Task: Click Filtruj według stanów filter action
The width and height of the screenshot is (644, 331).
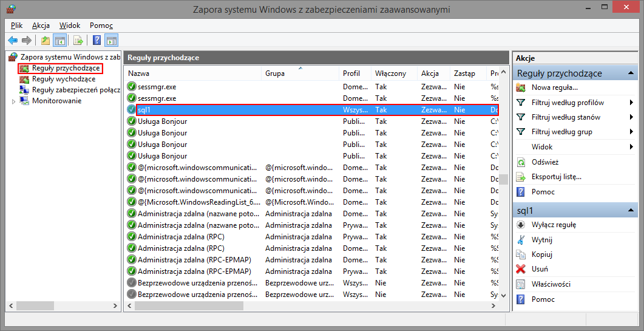Action: [566, 117]
